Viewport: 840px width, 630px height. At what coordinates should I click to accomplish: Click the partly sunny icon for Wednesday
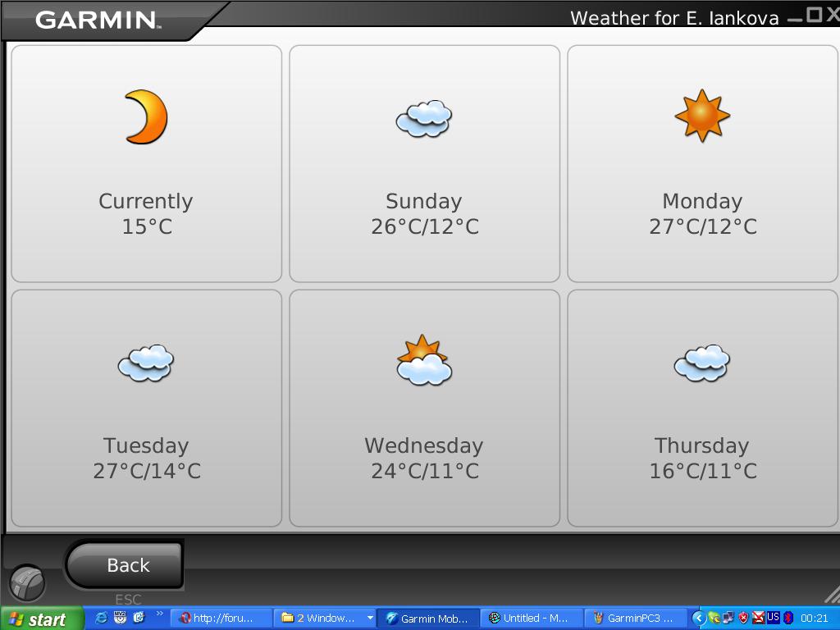click(424, 360)
